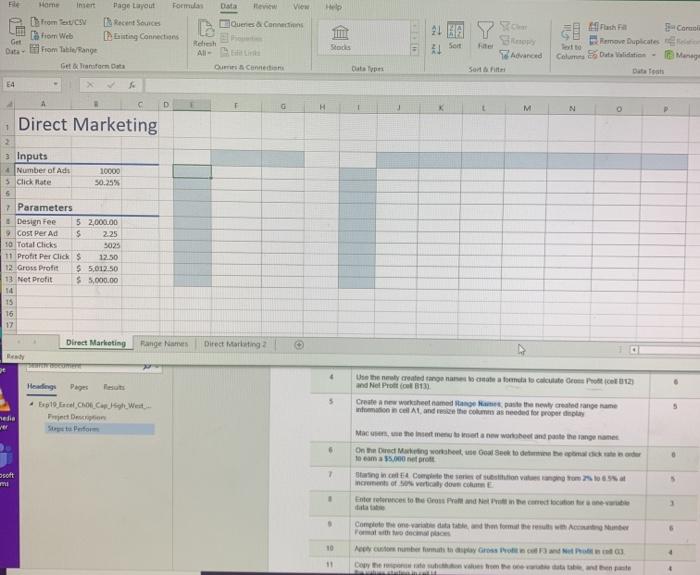Click the search magnifier in navigation pane
The image size is (700, 575).
147,367
